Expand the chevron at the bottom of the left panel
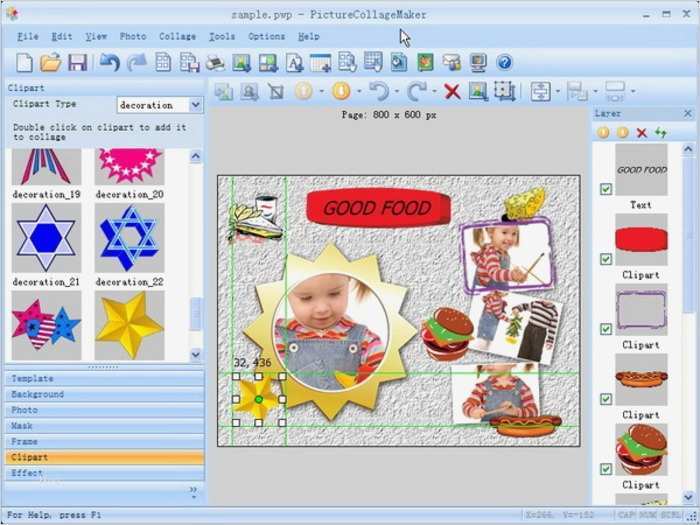 click(193, 492)
